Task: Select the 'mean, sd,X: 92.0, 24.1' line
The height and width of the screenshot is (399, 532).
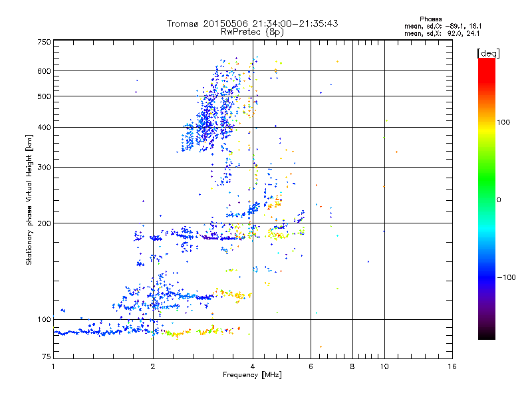Action: [x=442, y=34]
